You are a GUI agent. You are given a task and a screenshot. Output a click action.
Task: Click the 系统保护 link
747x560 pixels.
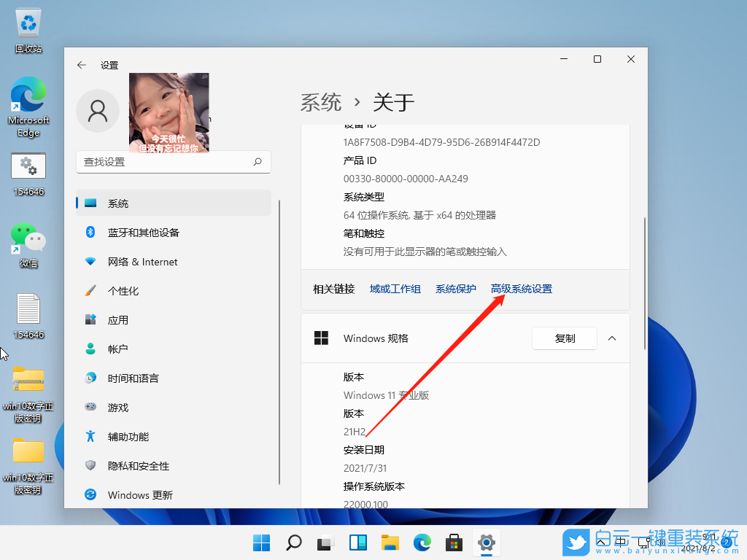point(455,289)
